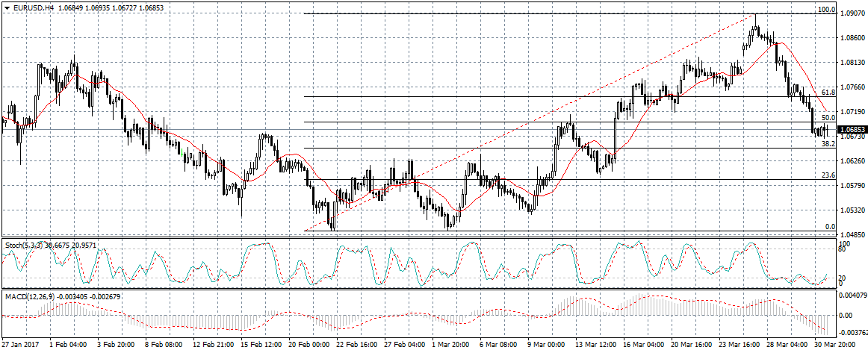Select the 9 Mar 00:00 time label
This screenshot has height=353, width=868.
tap(547, 346)
